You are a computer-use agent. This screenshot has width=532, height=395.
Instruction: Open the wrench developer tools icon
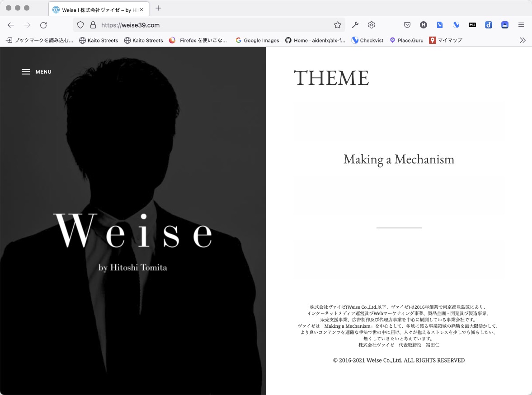pos(355,25)
